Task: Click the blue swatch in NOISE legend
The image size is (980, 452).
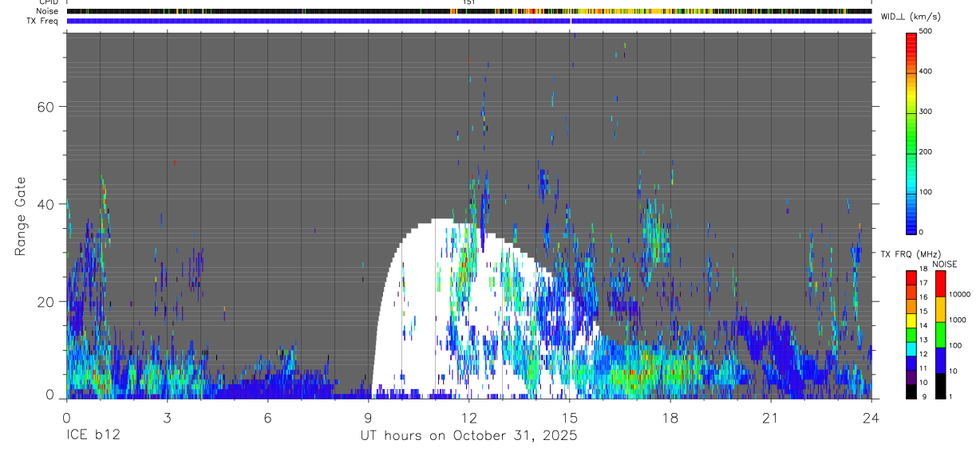Action: coord(939,360)
